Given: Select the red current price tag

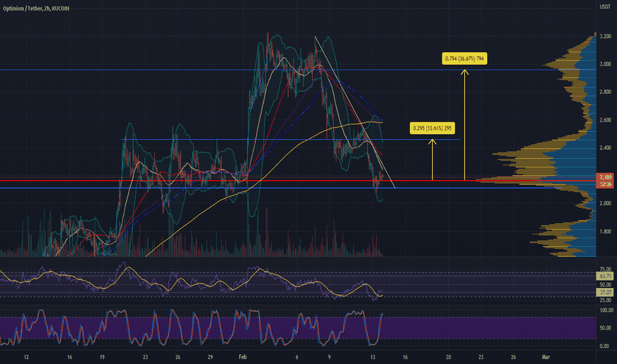Looking at the screenshot, I should [x=605, y=177].
